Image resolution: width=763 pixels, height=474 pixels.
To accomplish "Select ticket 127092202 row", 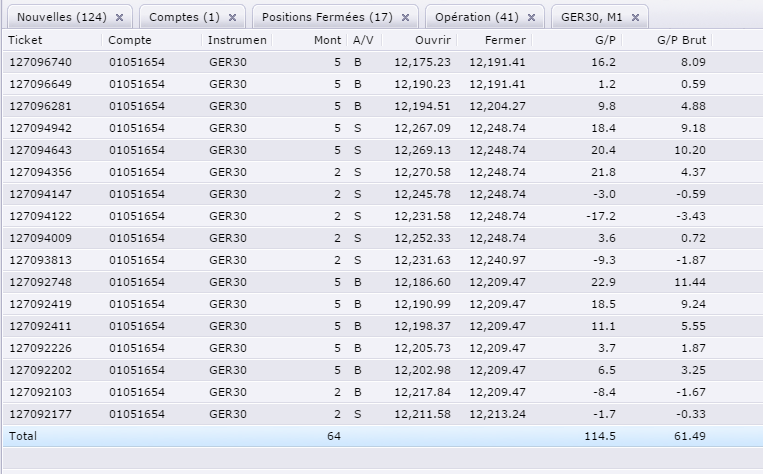I will pyautogui.click(x=383, y=370).
